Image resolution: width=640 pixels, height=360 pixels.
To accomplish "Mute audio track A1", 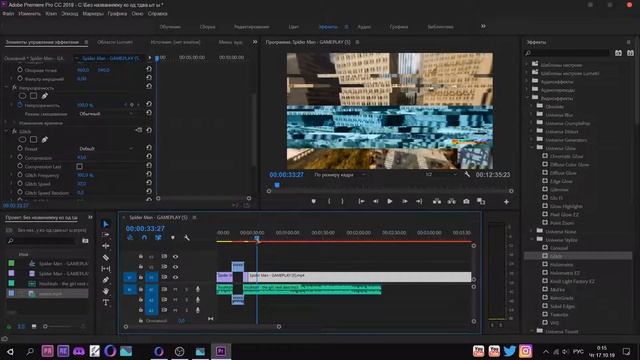I will pyautogui.click(x=175, y=289).
